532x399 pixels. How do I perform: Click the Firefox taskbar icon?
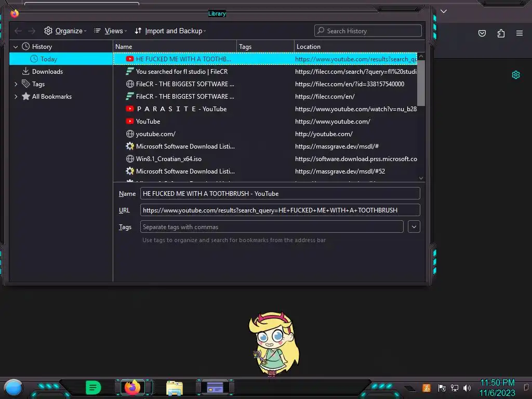[x=132, y=388]
